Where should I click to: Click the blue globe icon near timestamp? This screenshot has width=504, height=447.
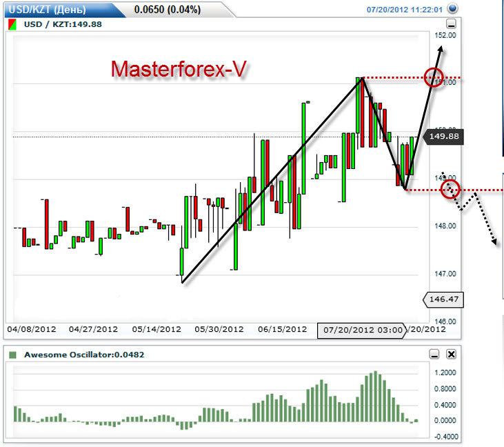[452, 8]
